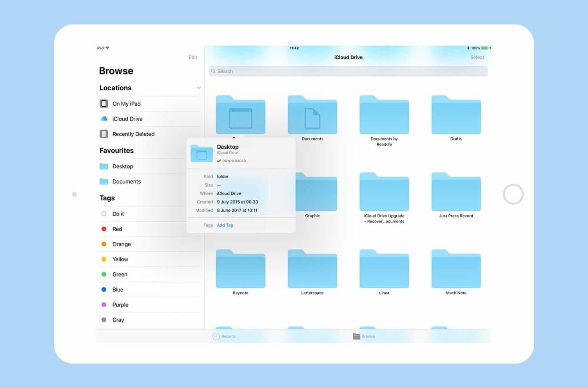Image resolution: width=588 pixels, height=388 pixels.
Task: Select the Yellow tag dot
Action: tap(104, 259)
